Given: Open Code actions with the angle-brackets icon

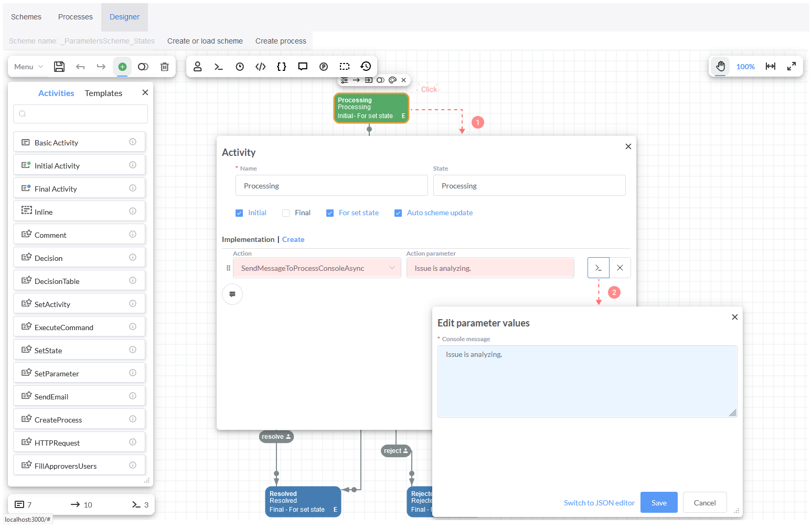Looking at the screenshot, I should (x=261, y=67).
